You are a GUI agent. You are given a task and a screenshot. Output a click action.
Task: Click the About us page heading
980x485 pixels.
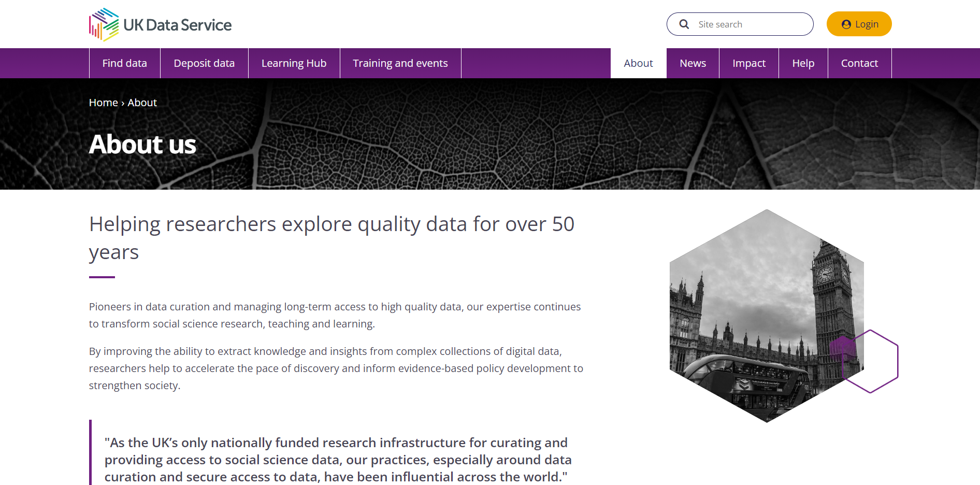pyautogui.click(x=142, y=144)
